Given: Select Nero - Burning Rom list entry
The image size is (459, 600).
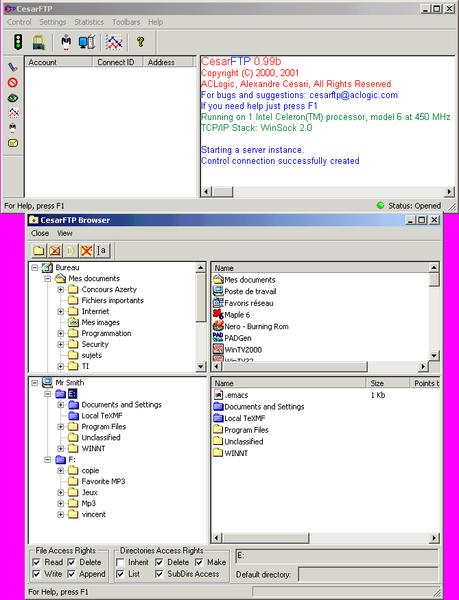Looking at the screenshot, I should click(251, 326).
